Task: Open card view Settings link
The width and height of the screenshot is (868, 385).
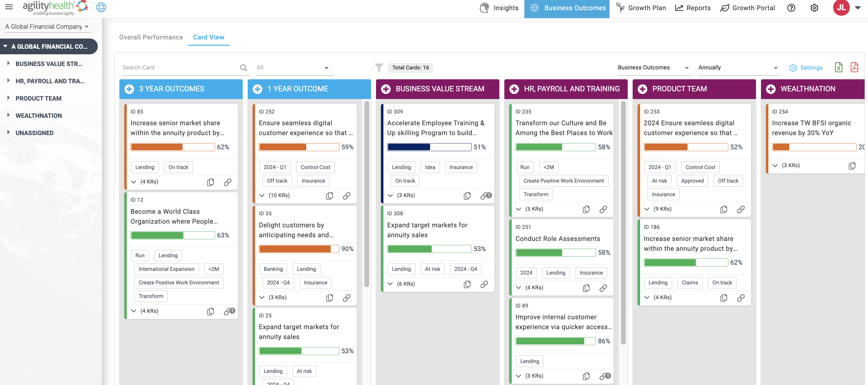Action: (x=806, y=68)
